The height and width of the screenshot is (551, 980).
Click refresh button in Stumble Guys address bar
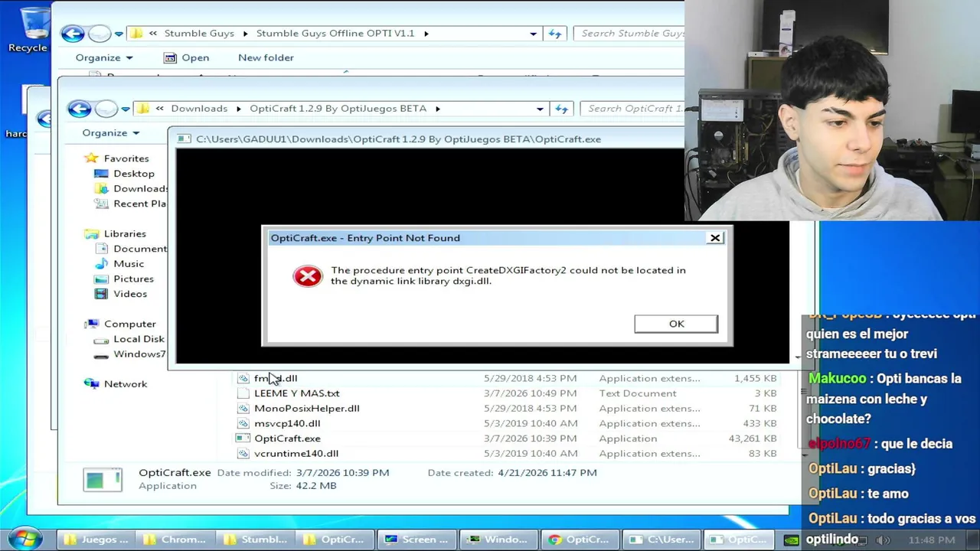coord(555,34)
